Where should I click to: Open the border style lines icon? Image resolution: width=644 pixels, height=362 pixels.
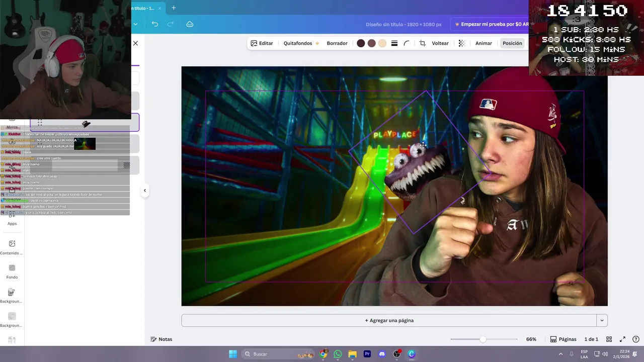pos(394,43)
